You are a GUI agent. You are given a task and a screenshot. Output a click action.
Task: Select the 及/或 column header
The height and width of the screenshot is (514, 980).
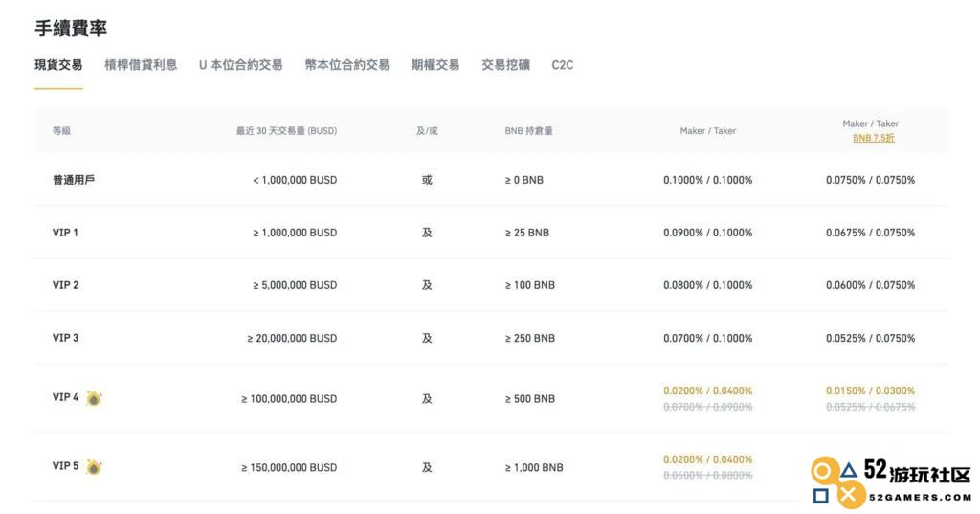(427, 131)
